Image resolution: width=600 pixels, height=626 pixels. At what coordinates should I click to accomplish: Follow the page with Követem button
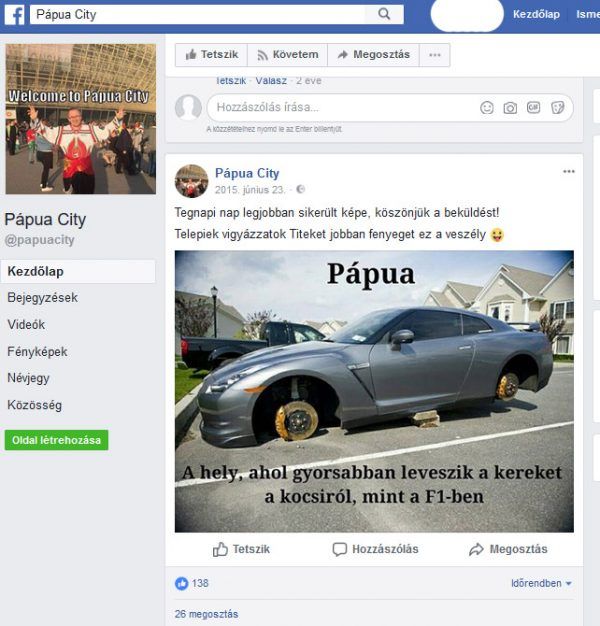coord(287,55)
